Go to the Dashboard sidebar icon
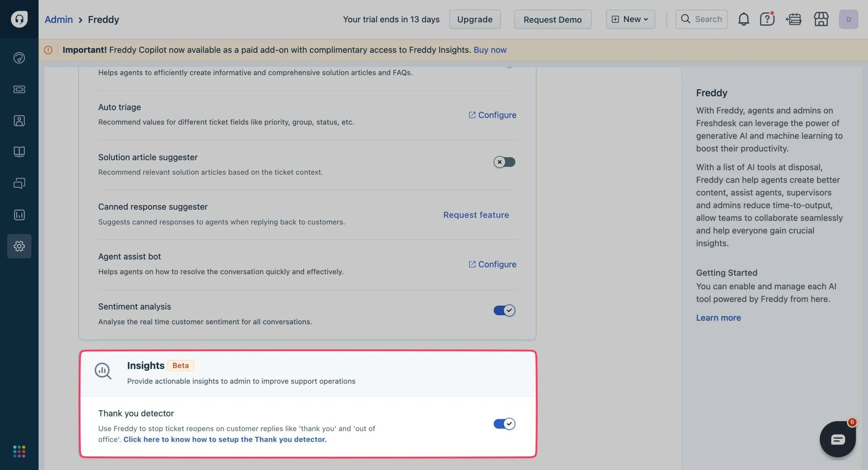868x470 pixels. tap(19, 58)
